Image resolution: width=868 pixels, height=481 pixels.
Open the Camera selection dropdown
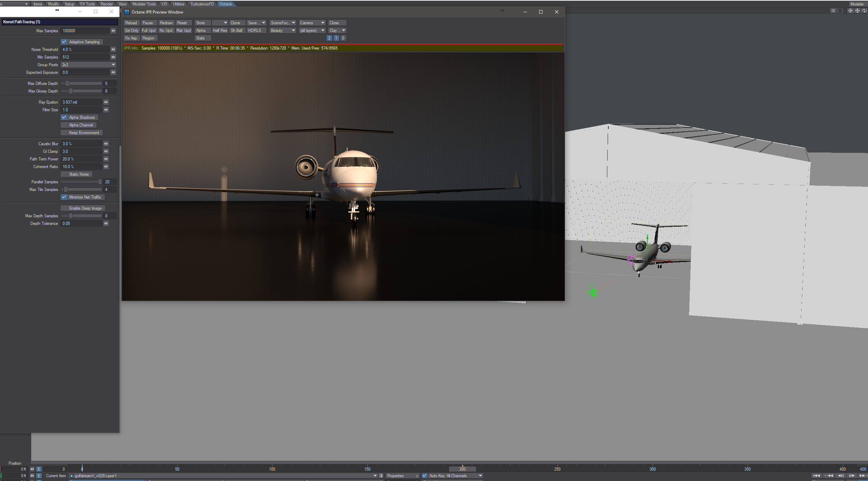[312, 23]
